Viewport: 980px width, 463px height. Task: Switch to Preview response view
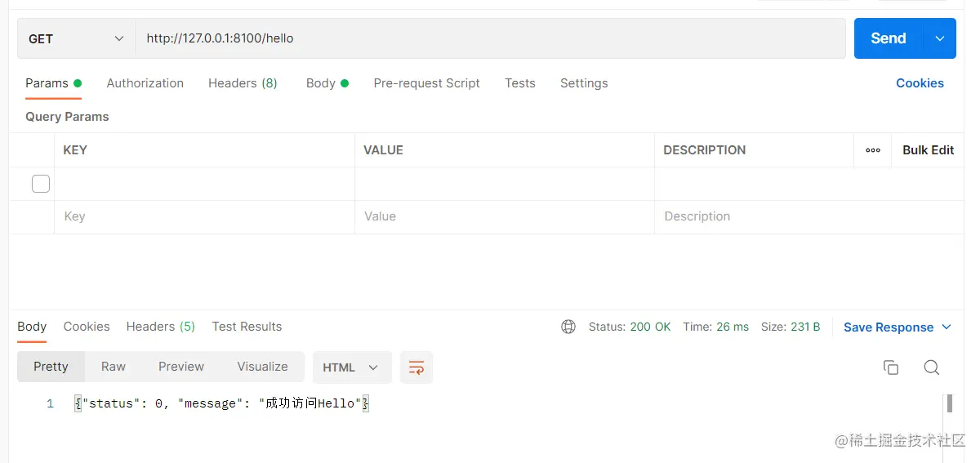(181, 367)
